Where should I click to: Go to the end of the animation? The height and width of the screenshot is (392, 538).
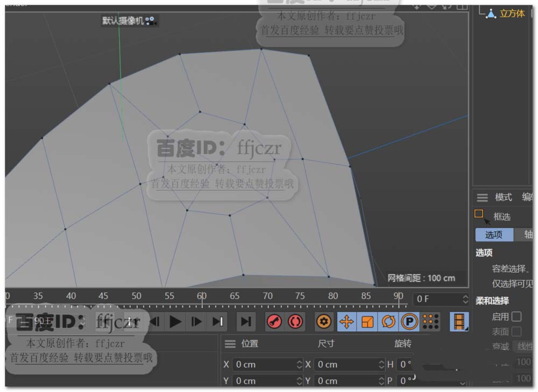pyautogui.click(x=246, y=322)
